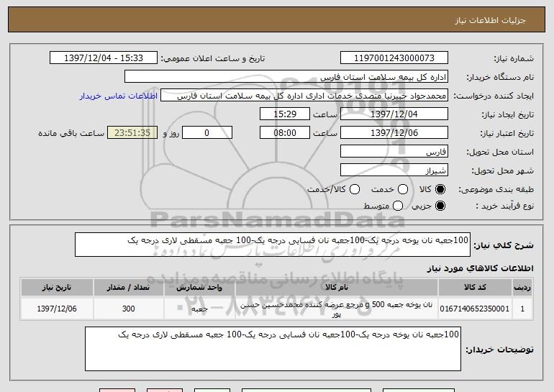
Task: Select the متوسط purchase type radio
Action: coord(398,206)
